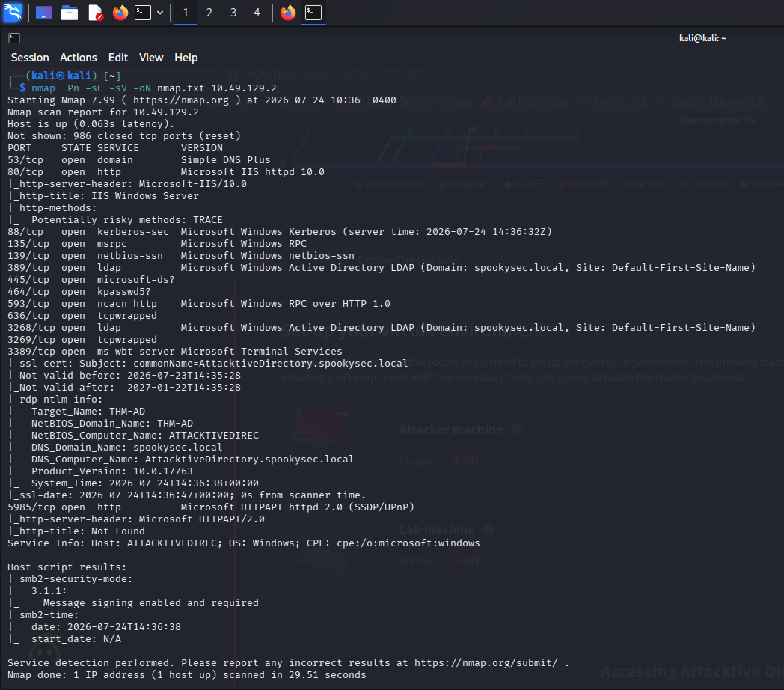784x690 pixels.
Task: Open the Kali dragon applications menu
Action: point(13,12)
